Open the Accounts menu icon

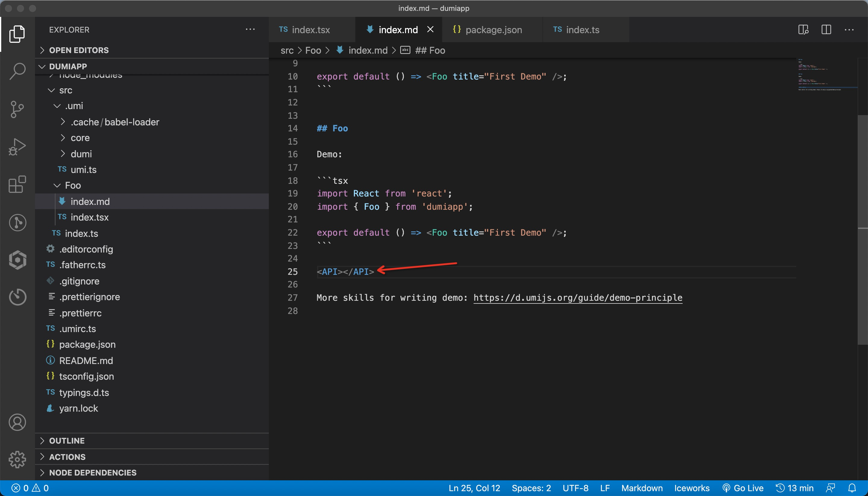pyautogui.click(x=17, y=422)
